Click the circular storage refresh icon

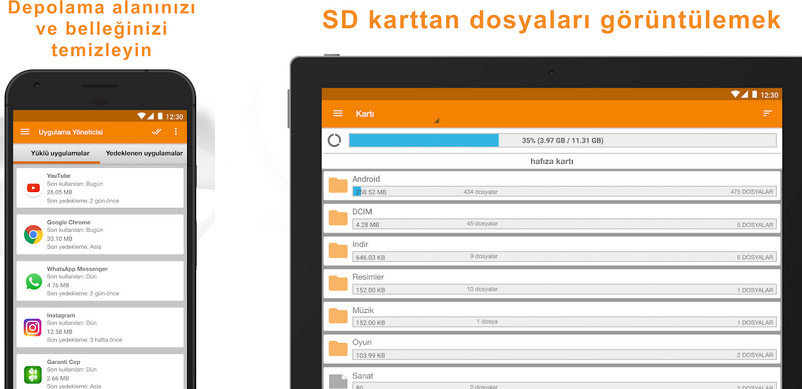334,140
